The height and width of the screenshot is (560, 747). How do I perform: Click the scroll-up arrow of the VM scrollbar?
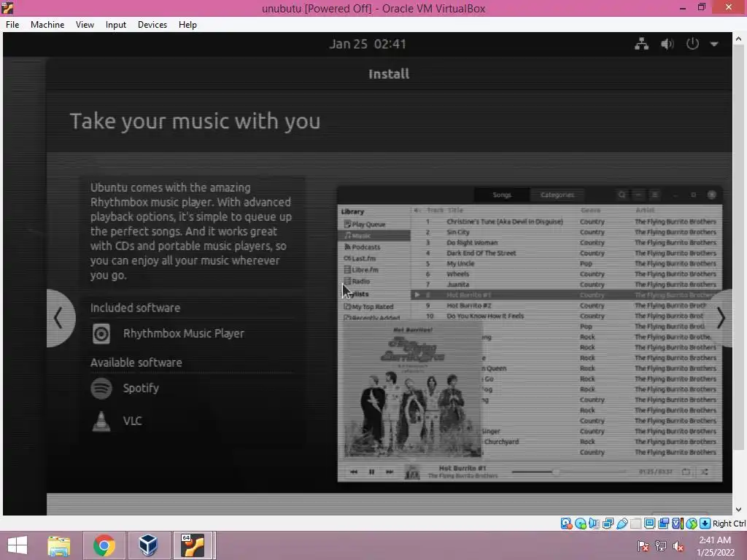click(x=738, y=39)
